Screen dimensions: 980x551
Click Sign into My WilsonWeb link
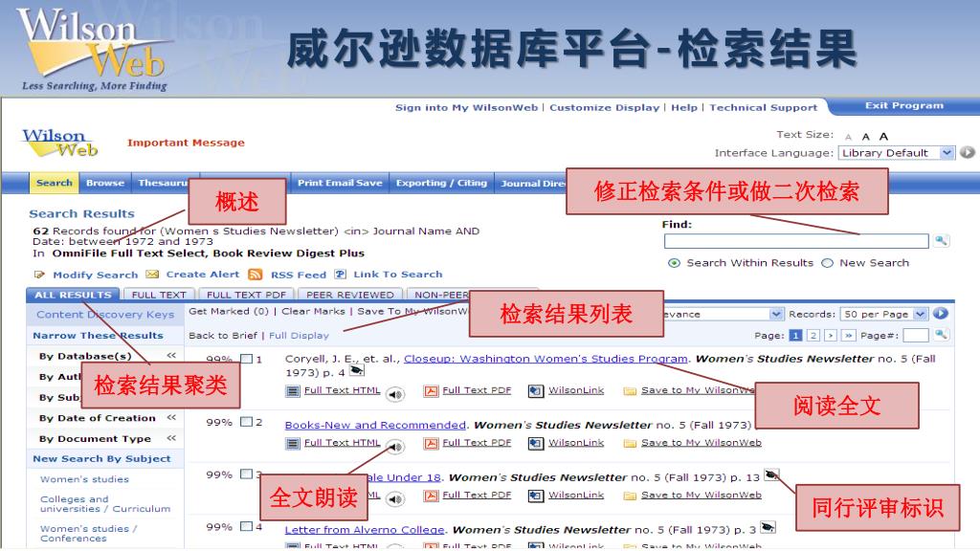point(466,107)
